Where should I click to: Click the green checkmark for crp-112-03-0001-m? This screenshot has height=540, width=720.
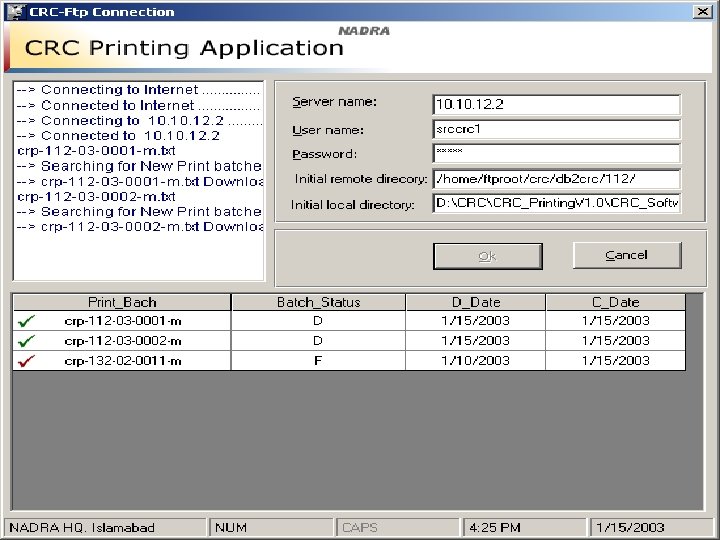pyautogui.click(x=27, y=321)
